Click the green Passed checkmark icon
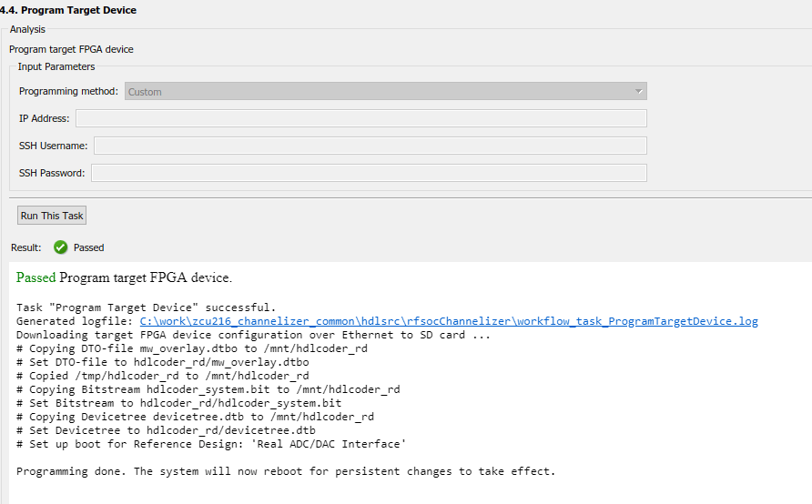This screenshot has height=504, width=812. tap(61, 247)
